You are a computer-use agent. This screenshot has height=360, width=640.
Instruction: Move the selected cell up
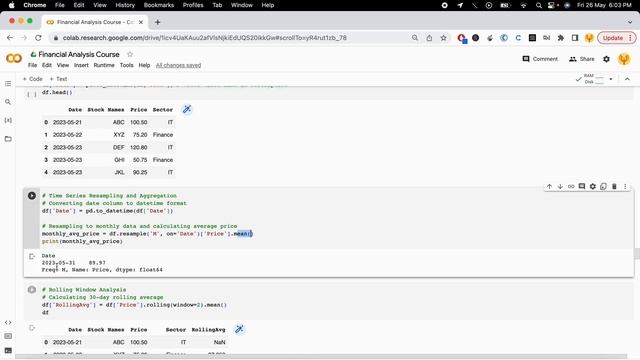549,187
